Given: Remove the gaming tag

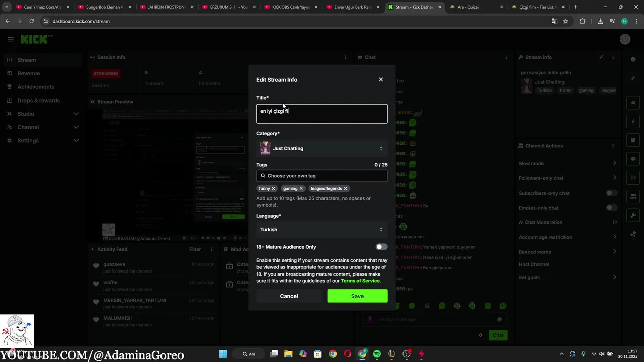Looking at the screenshot, I should point(301,188).
